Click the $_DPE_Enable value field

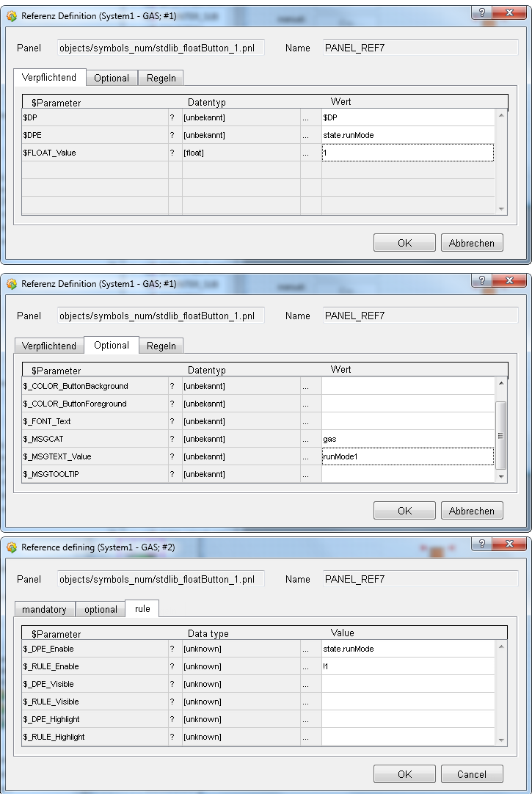(408, 649)
